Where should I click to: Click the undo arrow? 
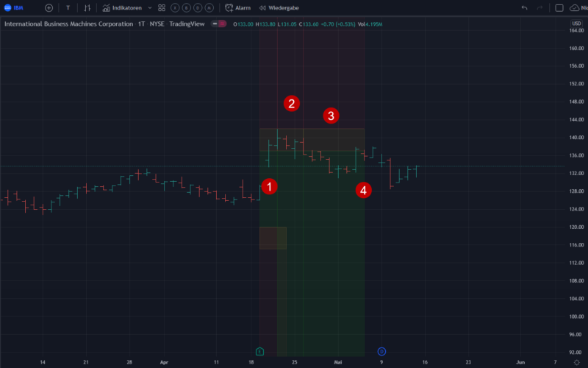[x=524, y=7]
